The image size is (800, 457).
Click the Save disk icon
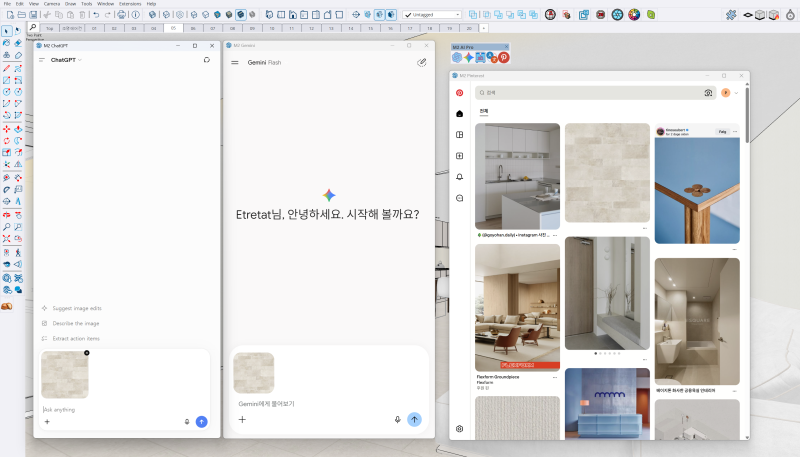33,15
